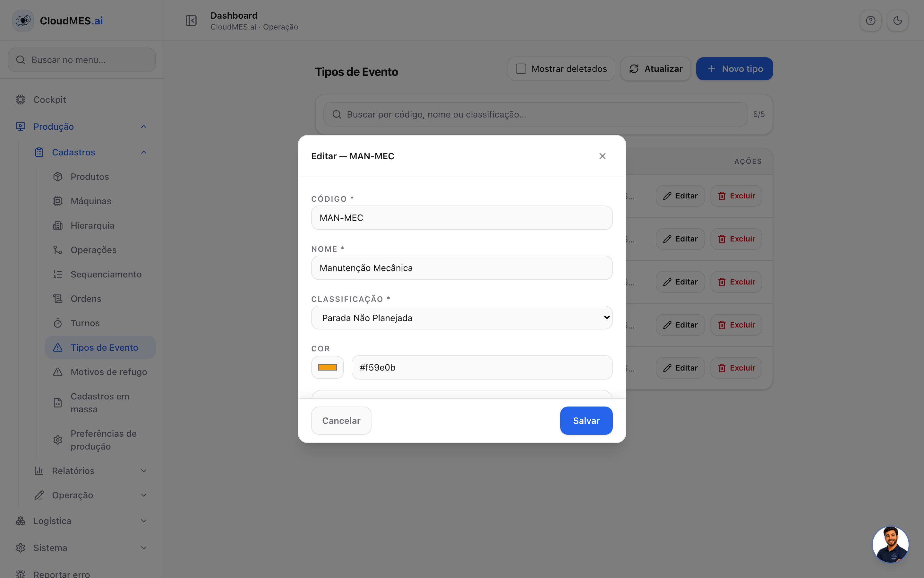Open the help question mark icon

pyautogui.click(x=870, y=21)
